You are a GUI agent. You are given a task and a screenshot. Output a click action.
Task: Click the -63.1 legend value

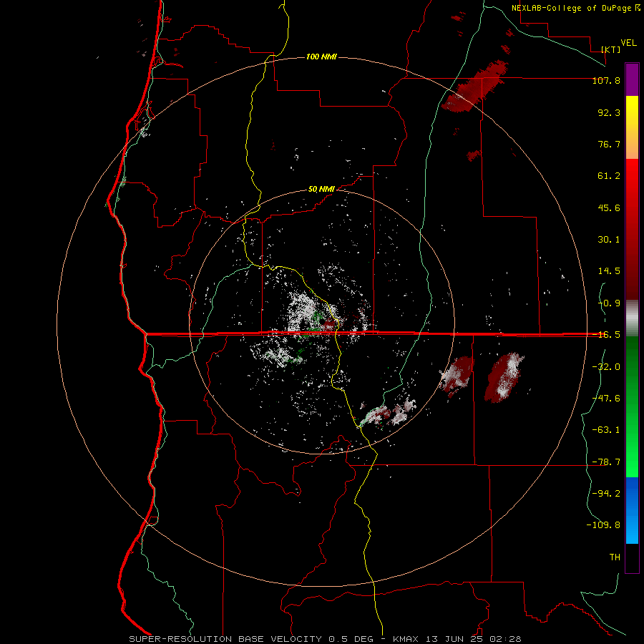pos(606,430)
